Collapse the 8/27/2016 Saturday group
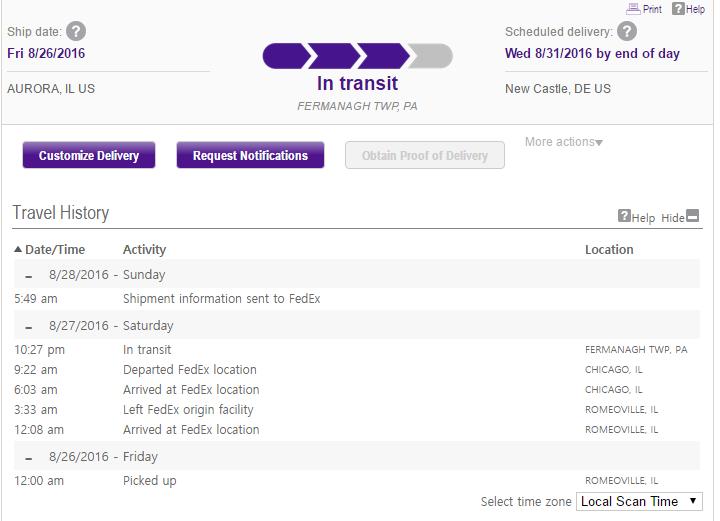This screenshot has height=521, width=720. coord(29,326)
